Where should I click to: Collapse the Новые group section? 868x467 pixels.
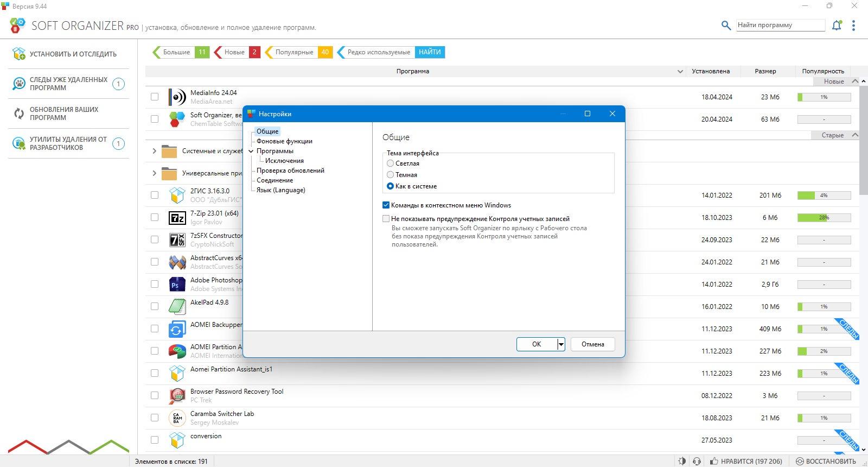pyautogui.click(x=856, y=81)
